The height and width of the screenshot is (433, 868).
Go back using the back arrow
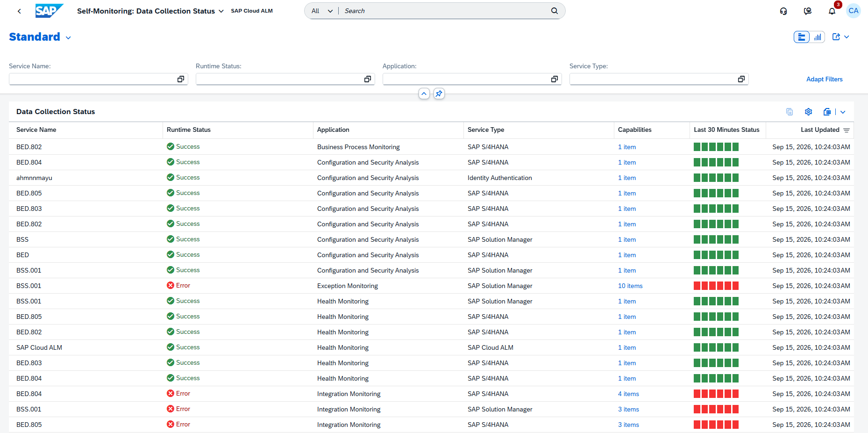click(19, 11)
